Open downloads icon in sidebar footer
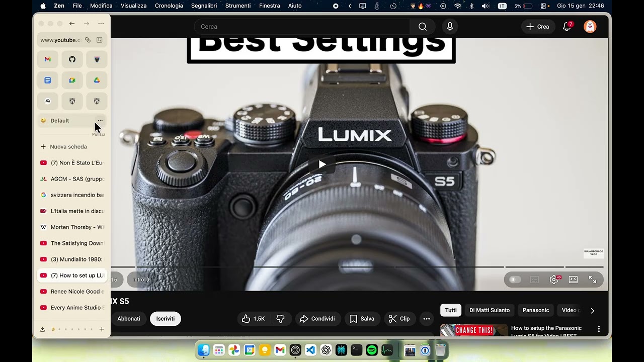The height and width of the screenshot is (362, 644). tap(42, 329)
